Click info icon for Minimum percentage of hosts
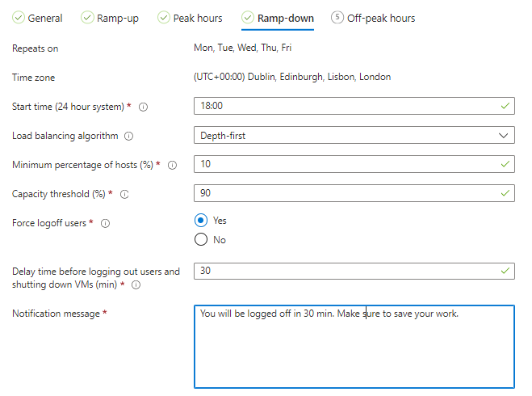Screen dimensions: 532x396 pos(172,165)
